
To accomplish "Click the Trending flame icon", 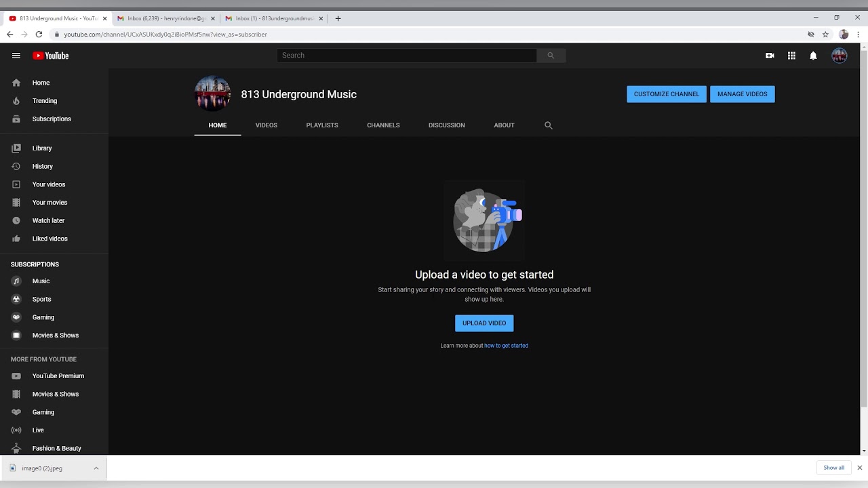I will [16, 101].
